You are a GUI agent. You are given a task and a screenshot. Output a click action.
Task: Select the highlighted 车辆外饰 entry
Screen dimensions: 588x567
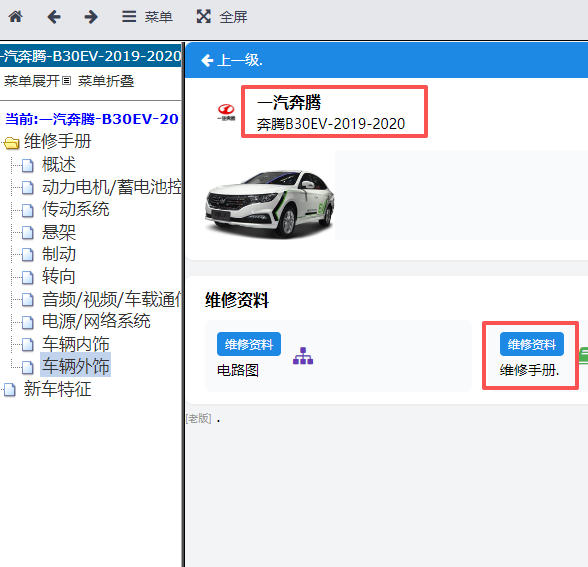pos(75,366)
